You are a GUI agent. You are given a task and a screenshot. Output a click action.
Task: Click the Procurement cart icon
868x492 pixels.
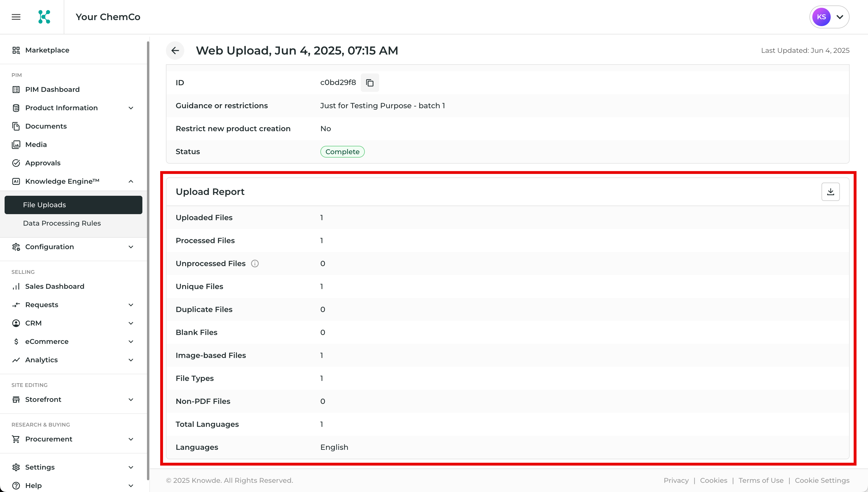[x=16, y=439]
